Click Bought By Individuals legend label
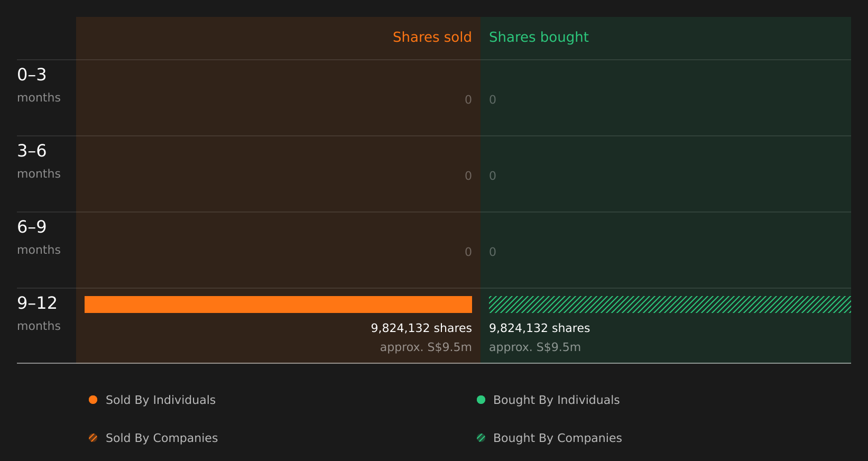The width and height of the screenshot is (868, 461). 556,400
